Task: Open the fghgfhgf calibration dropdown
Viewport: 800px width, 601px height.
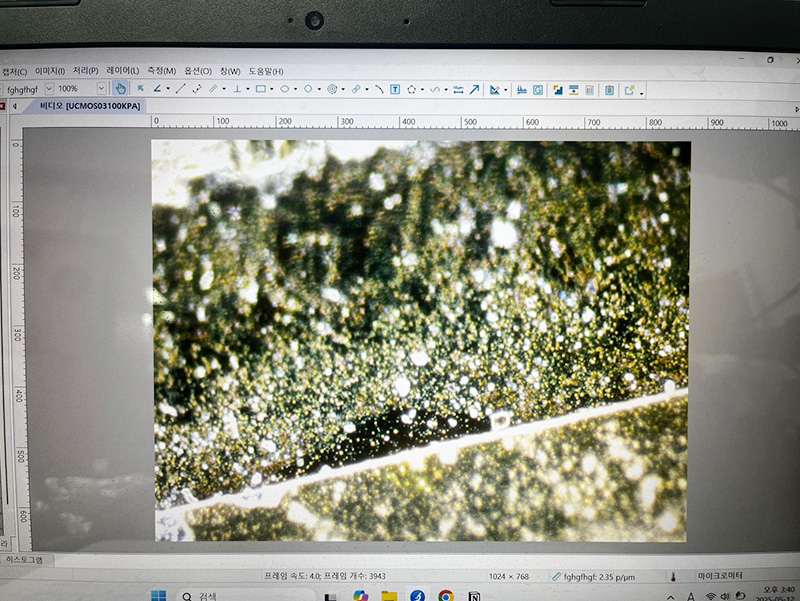Action: [48, 89]
